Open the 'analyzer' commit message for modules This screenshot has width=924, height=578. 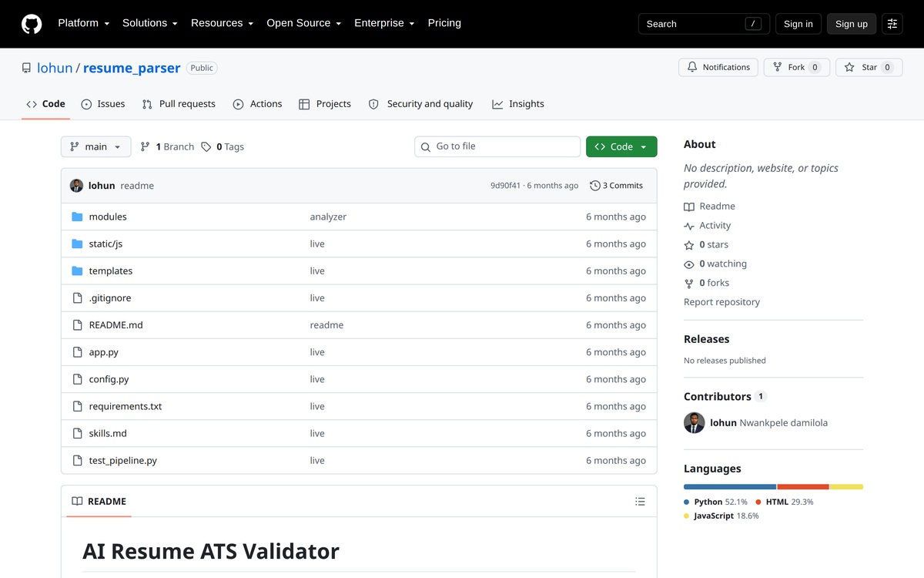(x=329, y=217)
